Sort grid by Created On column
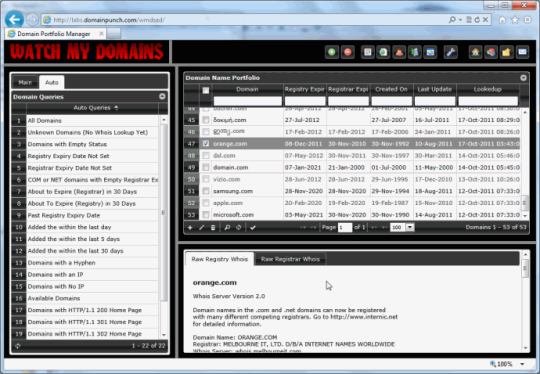Image resolution: width=540 pixels, height=374 pixels. click(391, 89)
